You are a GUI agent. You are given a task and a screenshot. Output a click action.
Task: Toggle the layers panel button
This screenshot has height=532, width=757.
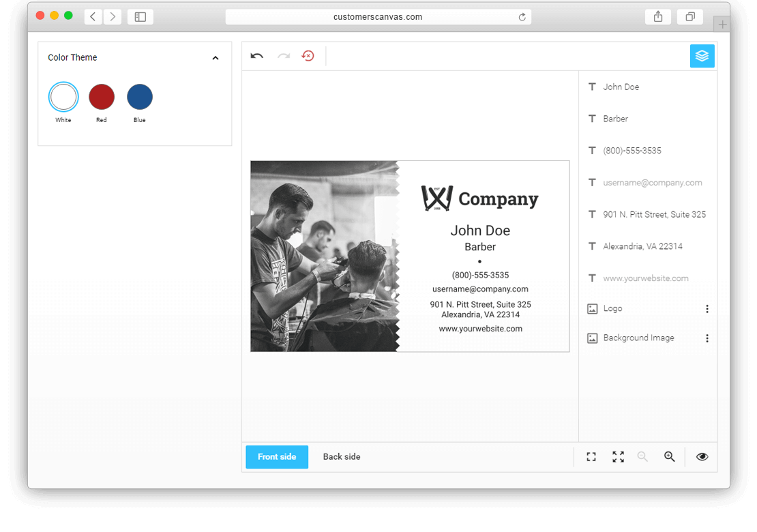click(x=702, y=56)
